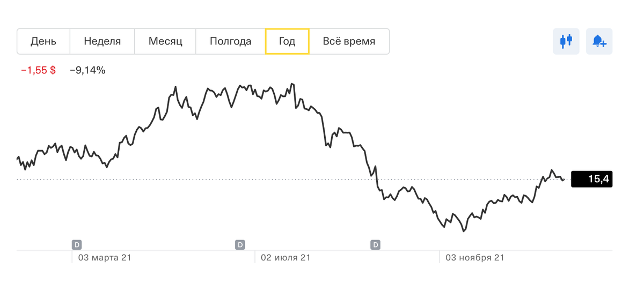Click the 03 марта 21 date label
This screenshot has width=644, height=306.
105,258
